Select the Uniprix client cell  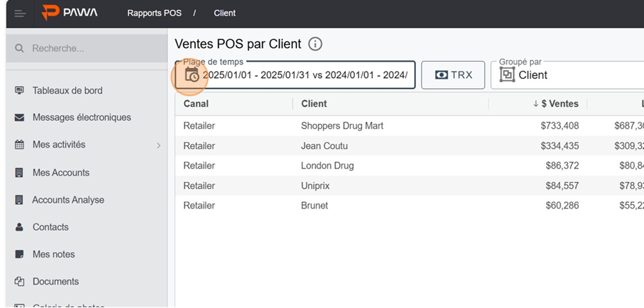point(315,186)
